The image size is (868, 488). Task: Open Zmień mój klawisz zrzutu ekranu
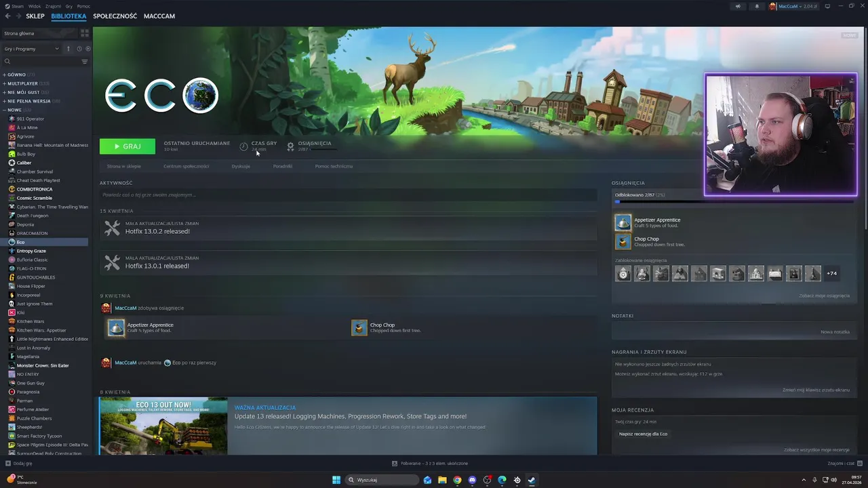pos(816,390)
